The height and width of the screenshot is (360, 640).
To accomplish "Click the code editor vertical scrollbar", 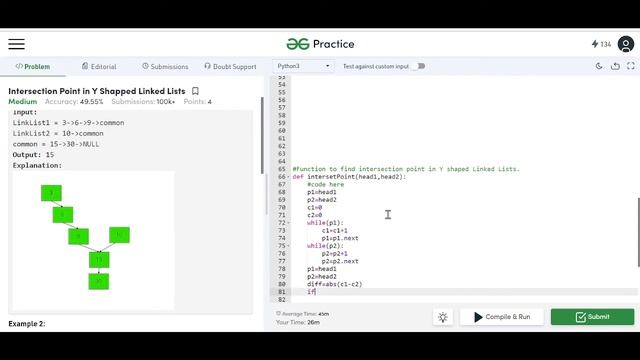I will [638, 233].
